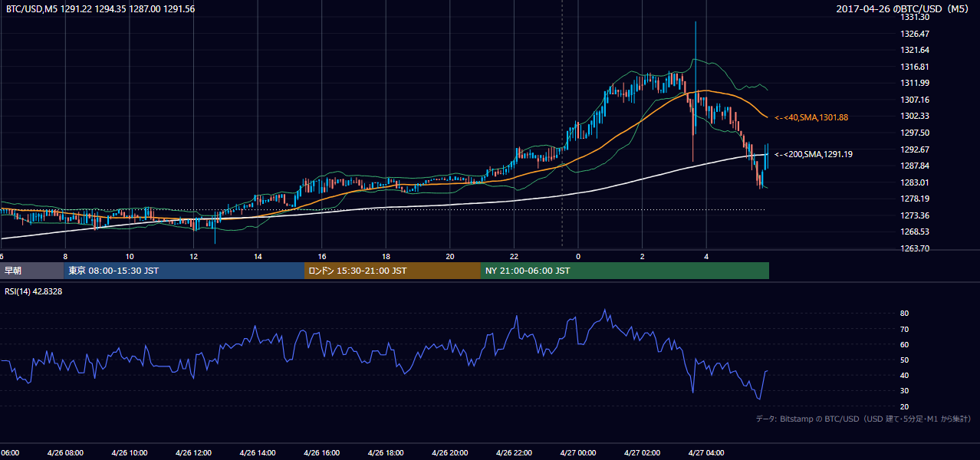980x460 pixels.
Task: Click price axis value 1287.84
Action: (x=914, y=166)
